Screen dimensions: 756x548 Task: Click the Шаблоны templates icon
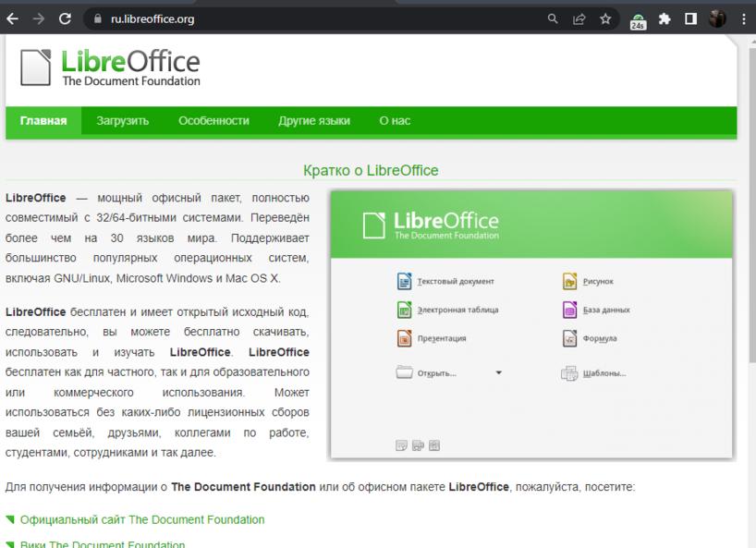pos(569,373)
